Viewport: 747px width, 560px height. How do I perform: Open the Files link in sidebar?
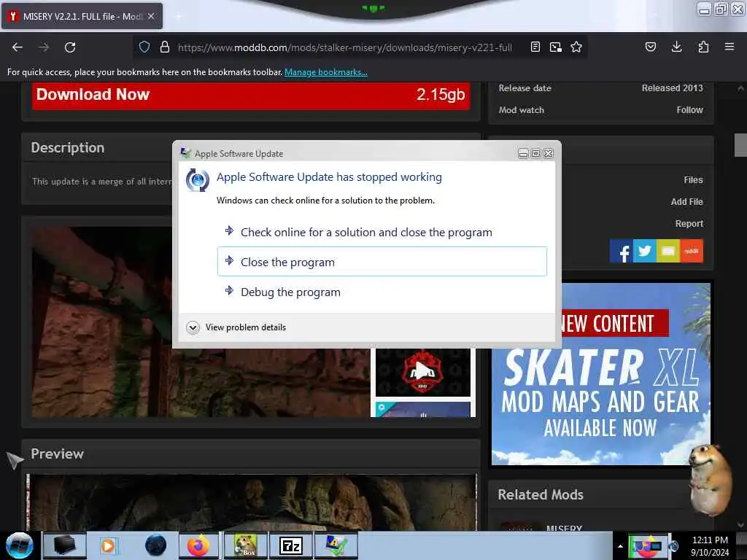693,180
